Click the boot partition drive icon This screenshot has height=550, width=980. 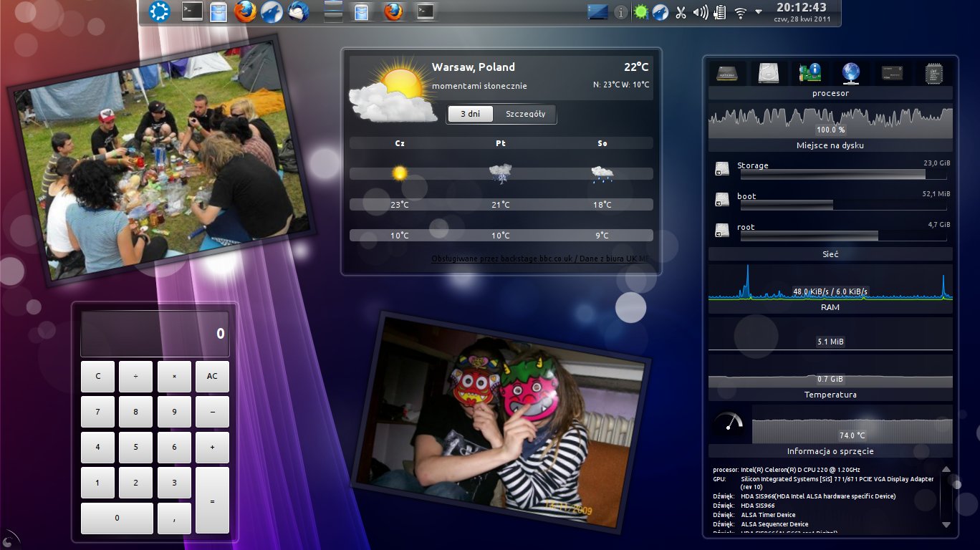pyautogui.click(x=721, y=200)
